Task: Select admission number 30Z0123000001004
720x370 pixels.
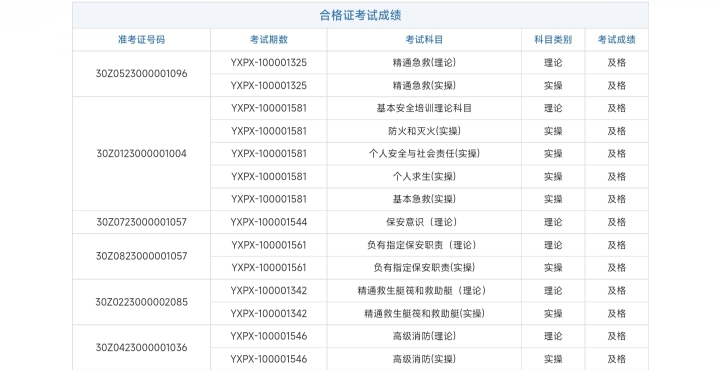Action: (x=141, y=154)
